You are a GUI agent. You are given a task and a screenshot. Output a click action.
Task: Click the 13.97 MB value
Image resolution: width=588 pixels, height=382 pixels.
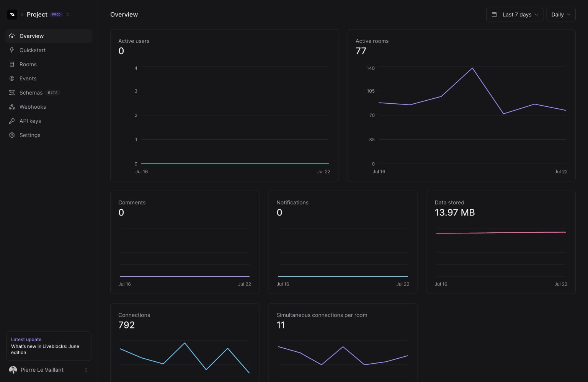[x=455, y=212]
